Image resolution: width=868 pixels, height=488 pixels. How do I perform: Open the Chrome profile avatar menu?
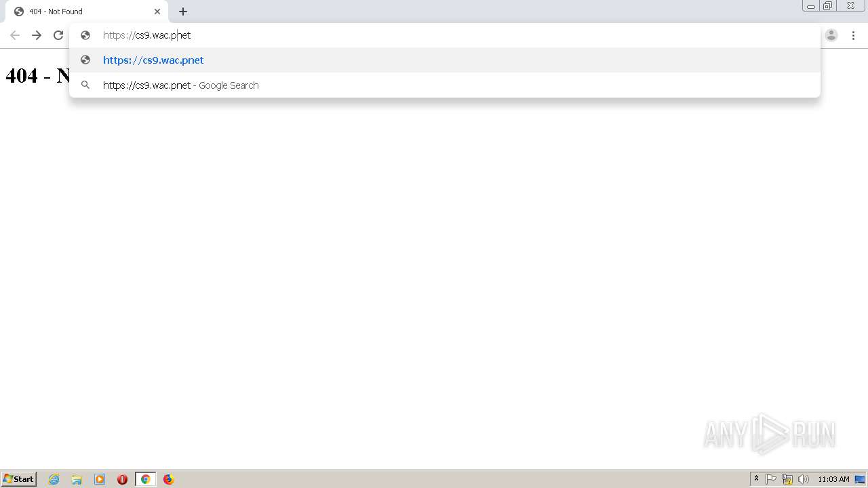point(831,35)
